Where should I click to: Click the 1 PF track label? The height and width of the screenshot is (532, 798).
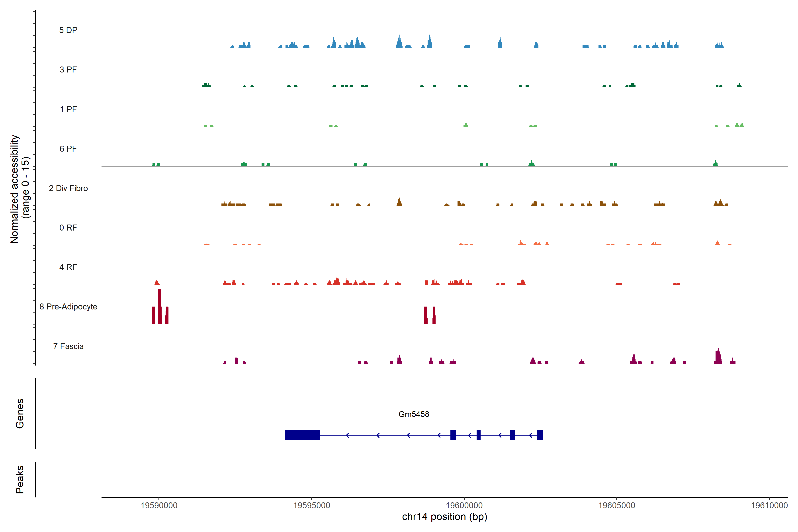[68, 109]
